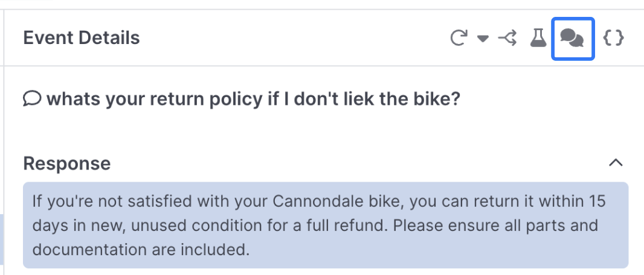Click the replay circular arrow icon

tap(459, 39)
